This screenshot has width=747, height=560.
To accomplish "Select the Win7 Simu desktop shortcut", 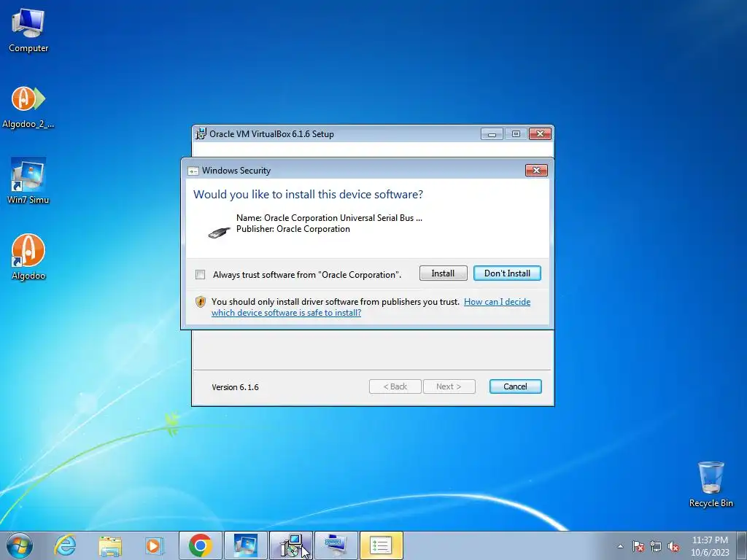I will tap(28, 181).
